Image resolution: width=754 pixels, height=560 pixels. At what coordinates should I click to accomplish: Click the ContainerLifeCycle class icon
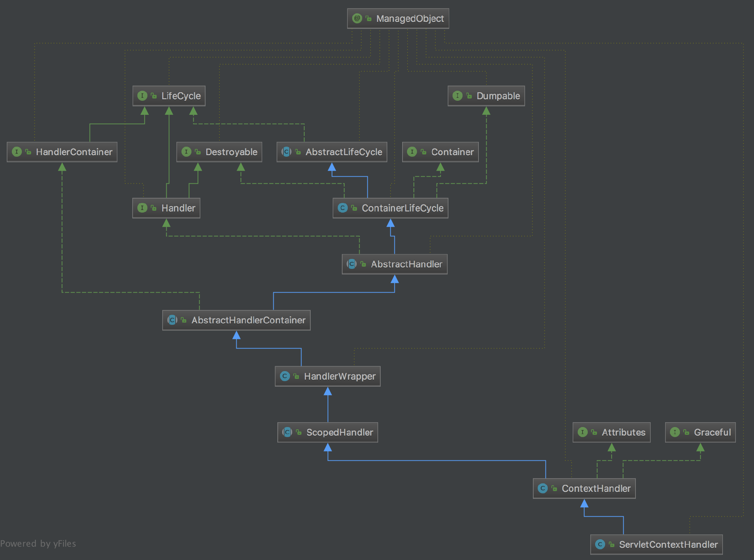pyautogui.click(x=343, y=208)
